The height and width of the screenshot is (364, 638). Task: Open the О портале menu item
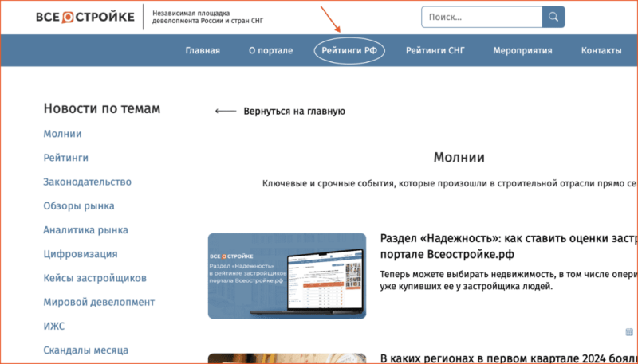tap(270, 51)
